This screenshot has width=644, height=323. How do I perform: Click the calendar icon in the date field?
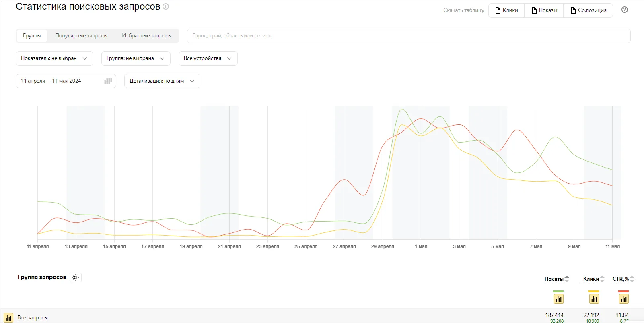tap(108, 81)
